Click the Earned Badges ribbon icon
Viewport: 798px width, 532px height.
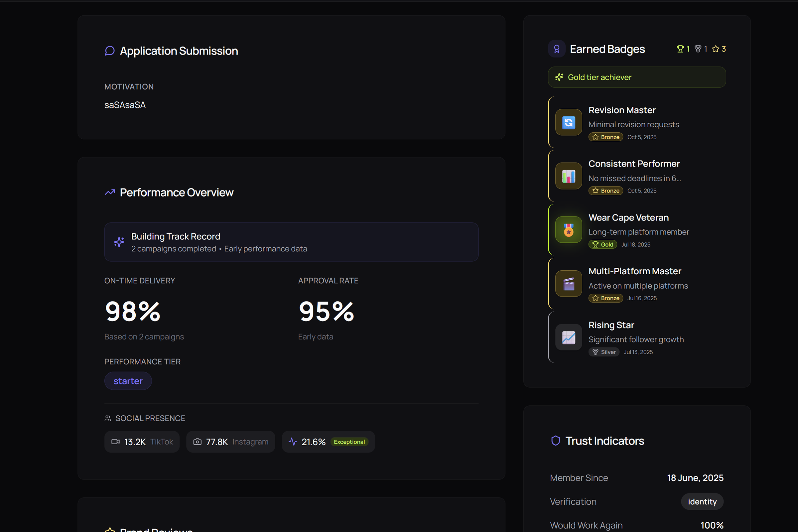[x=556, y=49]
